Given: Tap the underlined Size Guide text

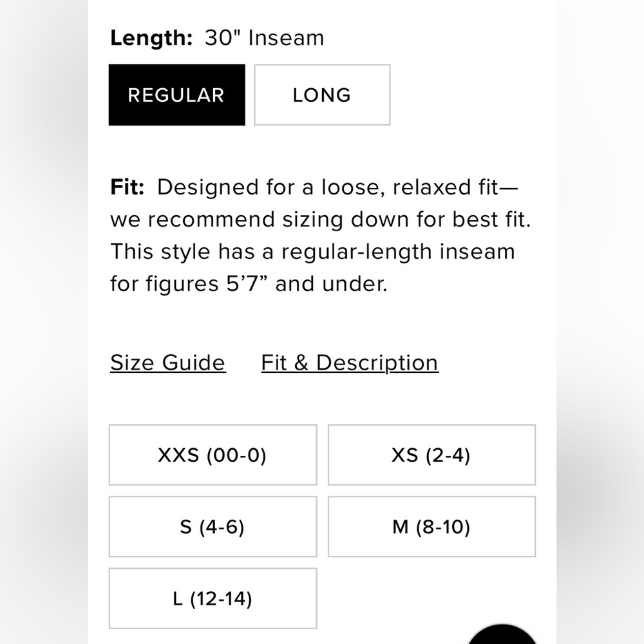Looking at the screenshot, I should [x=168, y=363].
